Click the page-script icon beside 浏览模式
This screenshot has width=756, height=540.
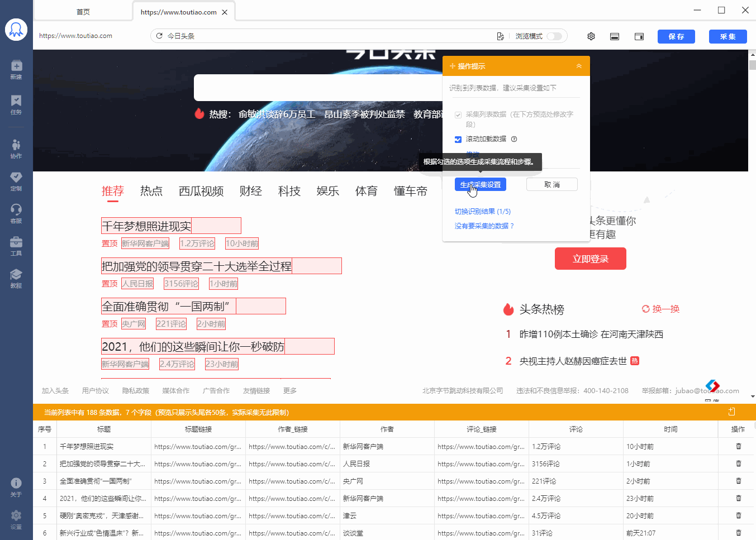click(500, 36)
